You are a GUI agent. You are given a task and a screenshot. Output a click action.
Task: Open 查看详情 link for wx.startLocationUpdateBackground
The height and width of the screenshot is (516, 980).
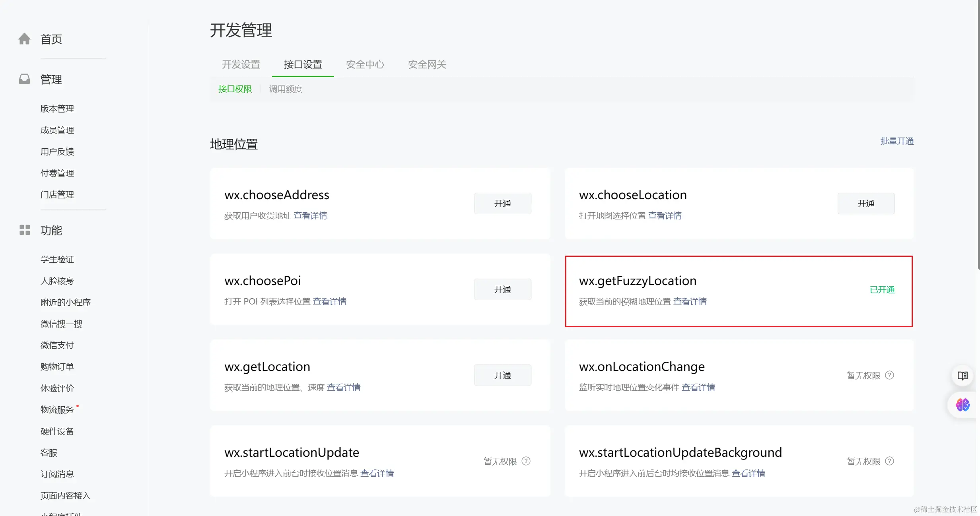click(x=749, y=473)
